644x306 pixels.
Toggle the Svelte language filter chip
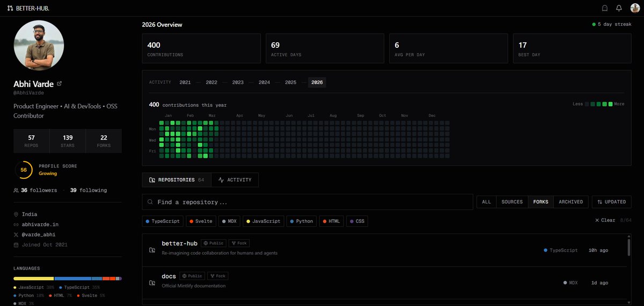(201, 221)
